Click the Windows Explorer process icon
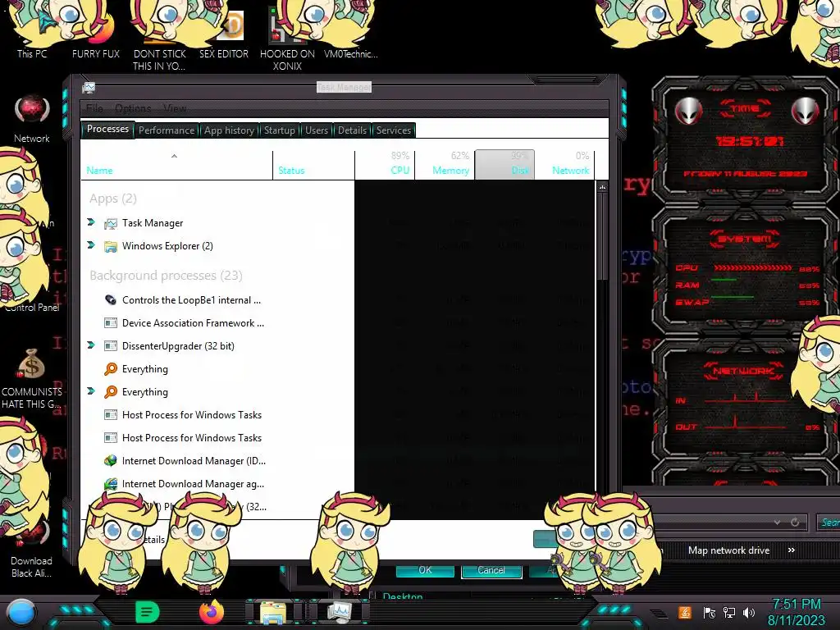The height and width of the screenshot is (630, 840). (111, 246)
